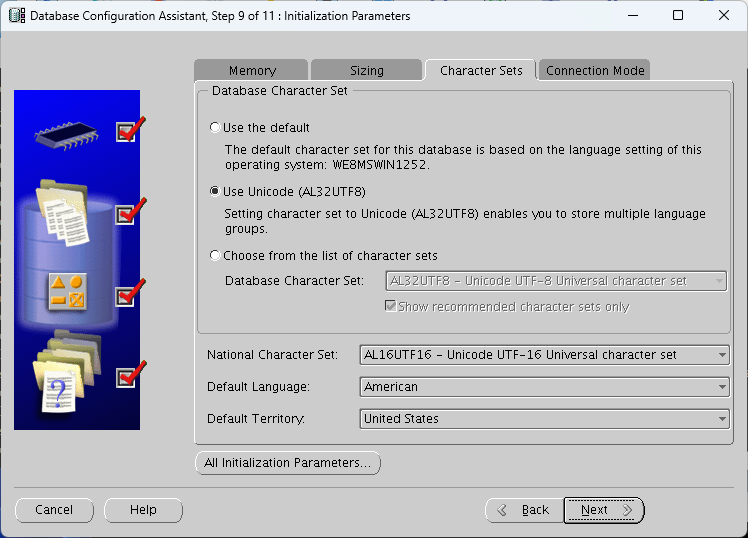Click the checkmark beside the memory chip
Screen dimensions: 748x538
click(x=130, y=130)
